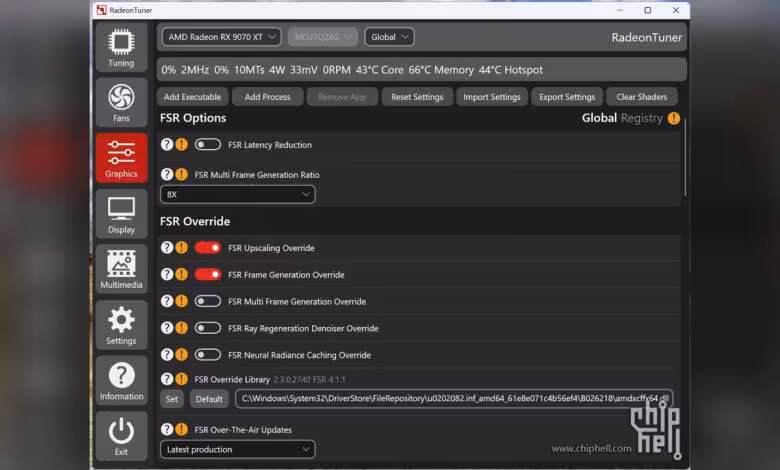This screenshot has height=470, width=780.
Task: Open the Settings gear section
Action: pyautogui.click(x=121, y=325)
